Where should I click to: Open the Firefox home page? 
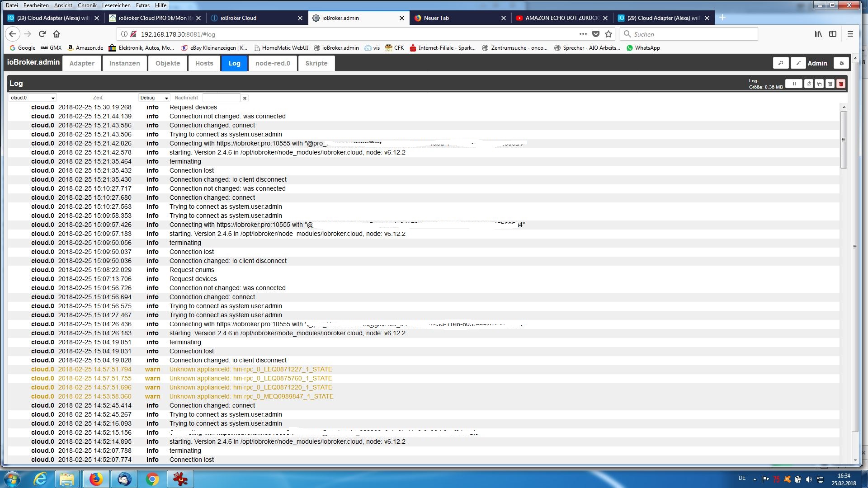[x=57, y=34]
